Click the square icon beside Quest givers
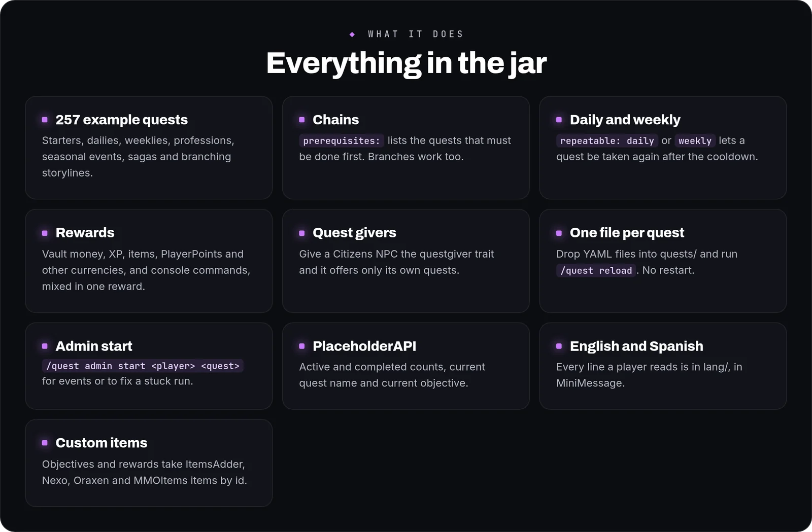Image resolution: width=812 pixels, height=532 pixels. pos(302,233)
